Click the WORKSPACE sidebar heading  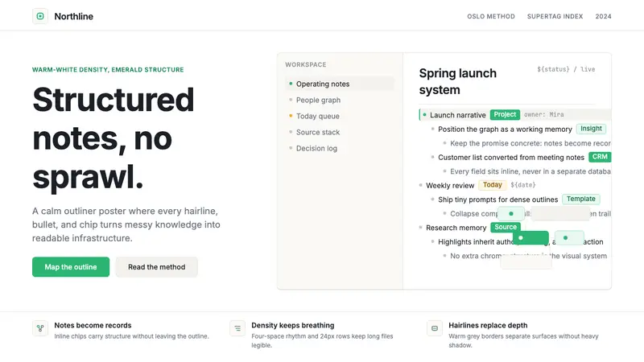pos(306,64)
